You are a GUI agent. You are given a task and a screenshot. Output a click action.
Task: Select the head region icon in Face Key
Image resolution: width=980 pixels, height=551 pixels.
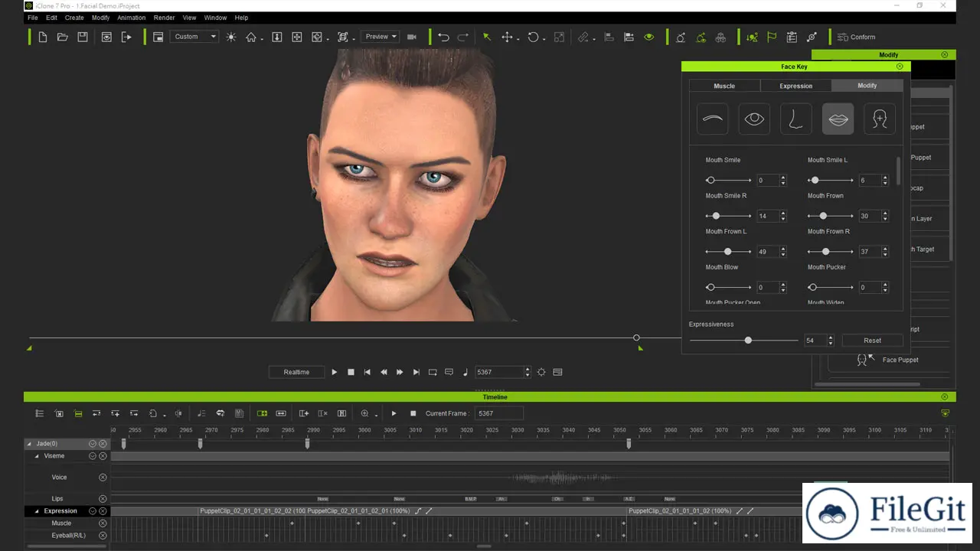pos(880,119)
